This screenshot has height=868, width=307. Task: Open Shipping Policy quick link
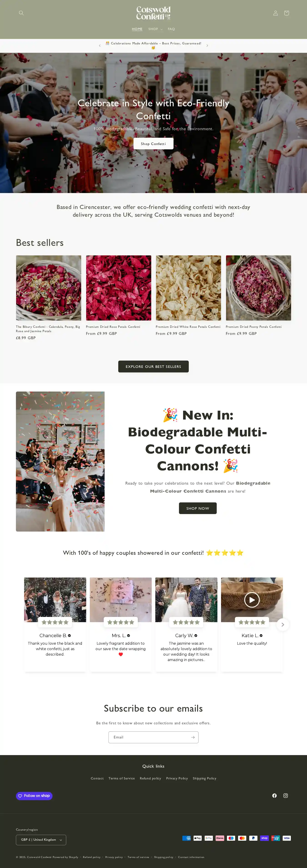[204, 778]
